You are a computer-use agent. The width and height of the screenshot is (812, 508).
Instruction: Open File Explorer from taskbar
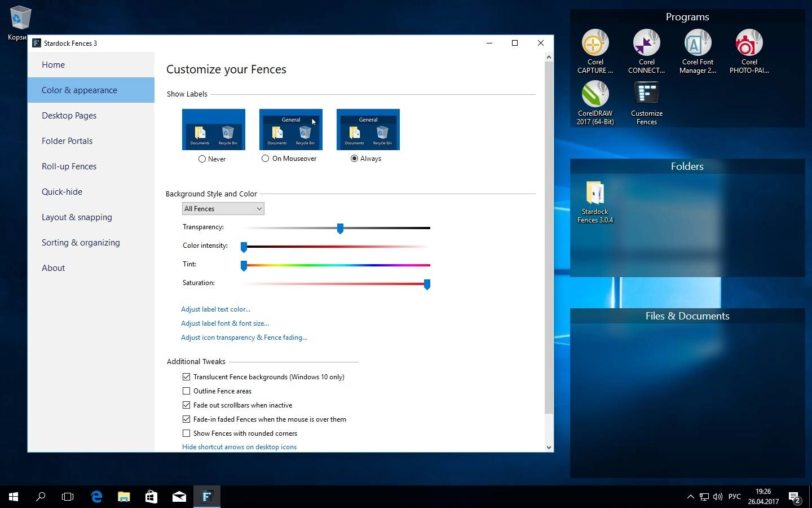123,497
